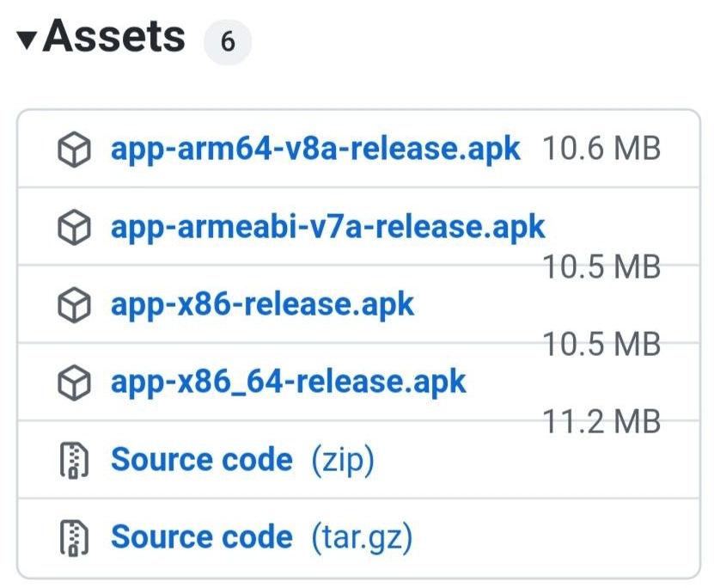714x588 pixels.
Task: Click the 11.2 MB size label
Action: coord(601,421)
